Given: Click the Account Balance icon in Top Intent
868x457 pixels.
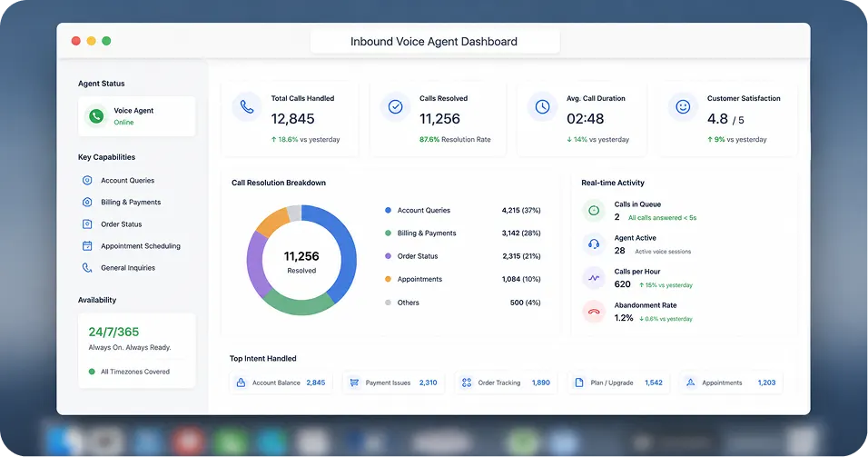Looking at the screenshot, I should (241, 382).
